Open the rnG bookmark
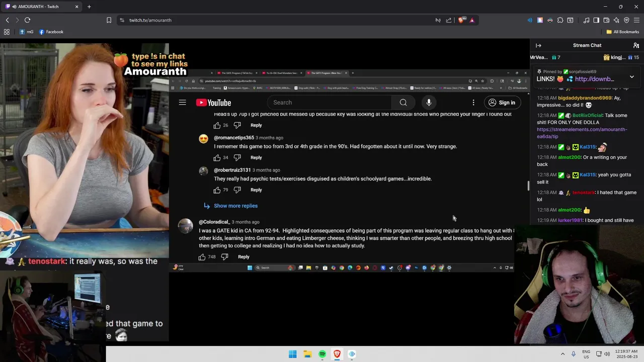Viewport: 644px width, 362px height. coord(27,32)
